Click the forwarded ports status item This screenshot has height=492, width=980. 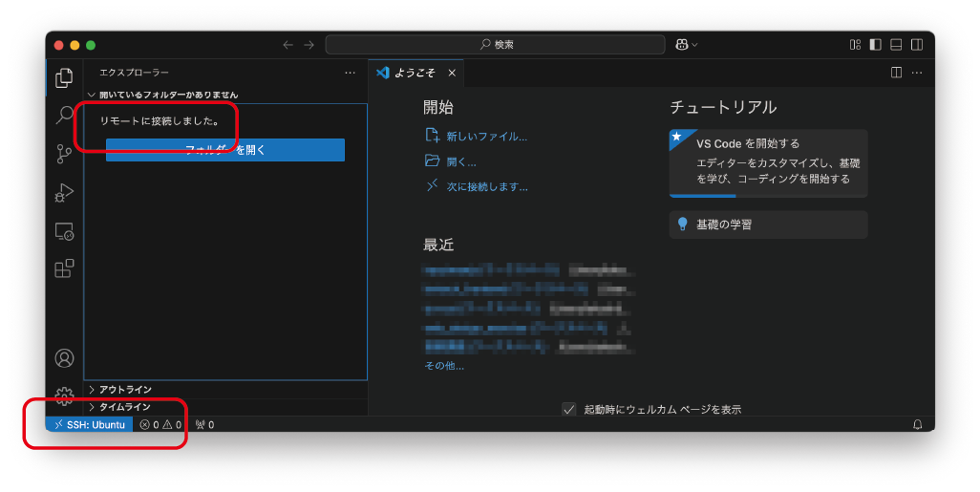click(204, 424)
